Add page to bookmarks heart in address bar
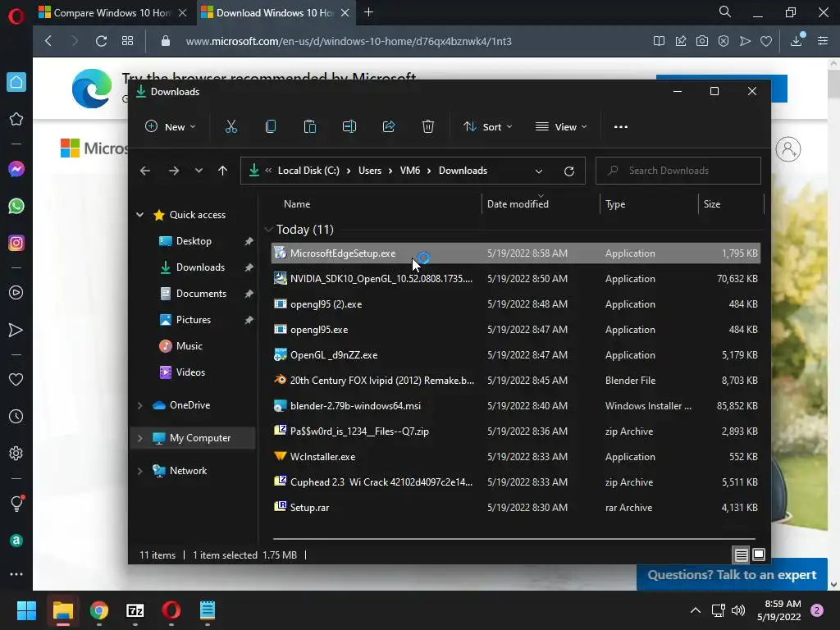 (x=766, y=41)
